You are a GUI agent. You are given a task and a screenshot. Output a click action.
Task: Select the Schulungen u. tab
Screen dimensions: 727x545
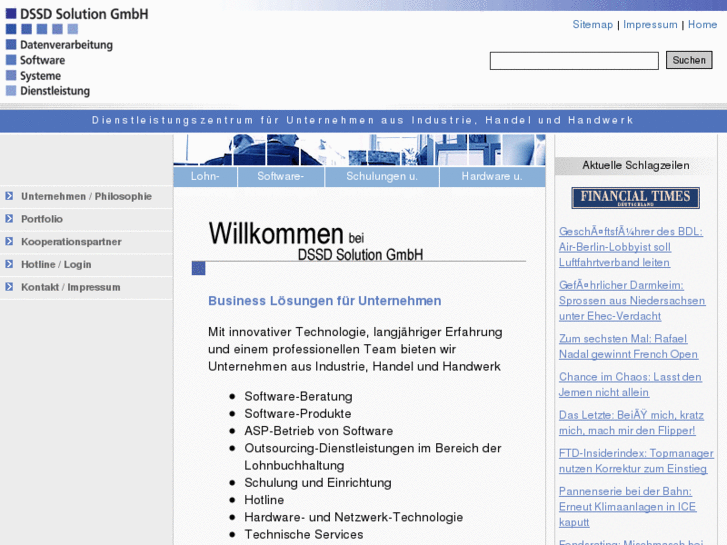click(x=382, y=176)
